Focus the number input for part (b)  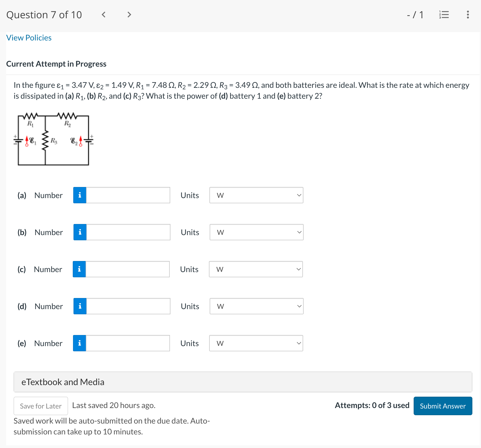pyautogui.click(x=128, y=232)
